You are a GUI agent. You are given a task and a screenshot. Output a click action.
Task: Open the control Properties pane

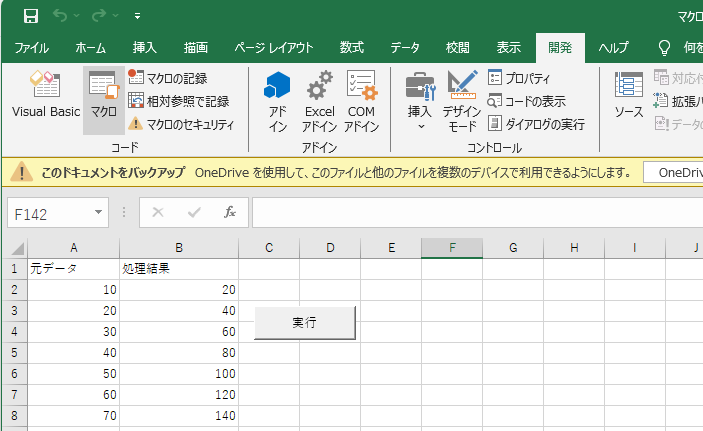point(519,79)
